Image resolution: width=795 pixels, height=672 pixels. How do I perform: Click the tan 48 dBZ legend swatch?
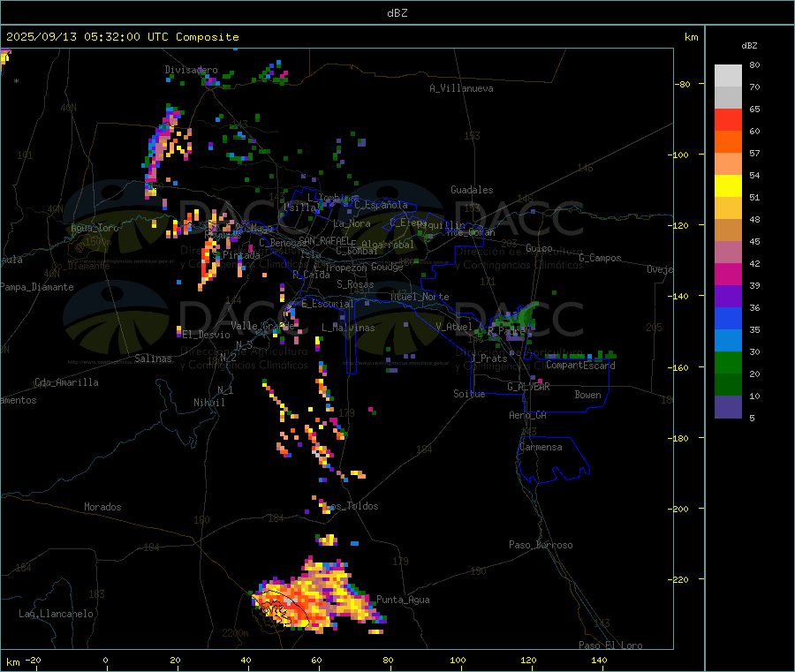click(728, 230)
